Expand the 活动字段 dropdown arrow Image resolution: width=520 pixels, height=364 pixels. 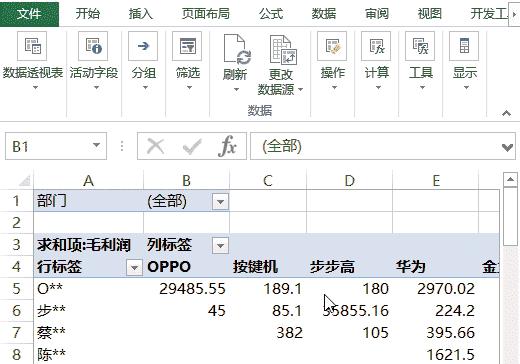click(96, 88)
